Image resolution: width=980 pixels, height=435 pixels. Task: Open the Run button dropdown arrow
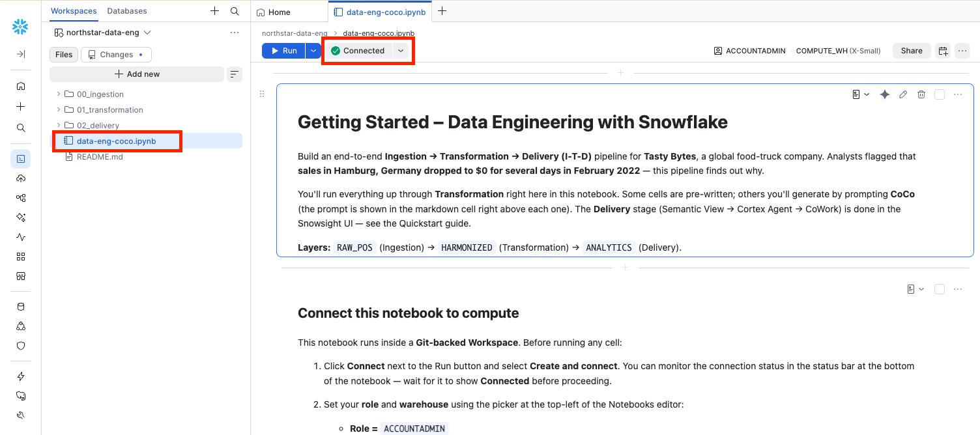[x=313, y=51]
